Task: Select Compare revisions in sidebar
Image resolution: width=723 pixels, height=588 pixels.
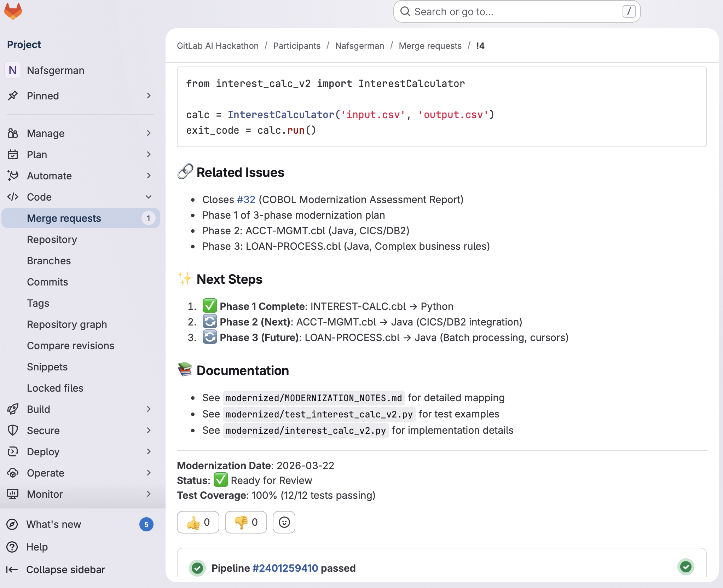Action: tap(71, 346)
